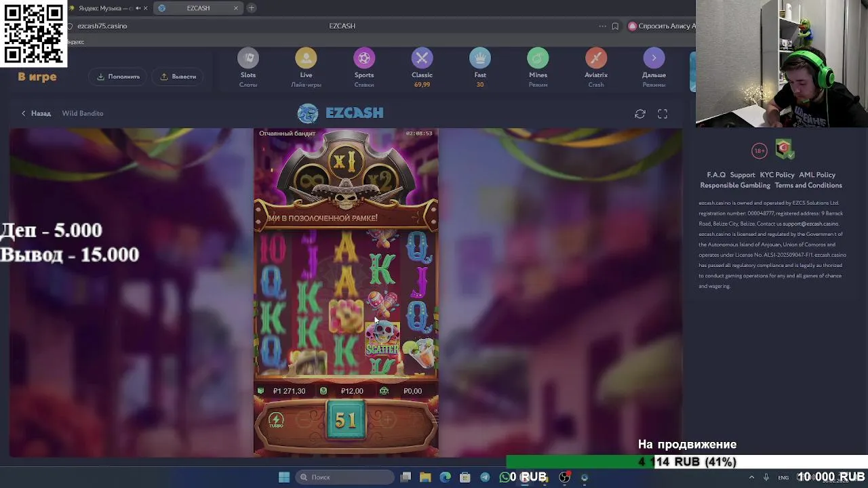Open Telegram from the taskbar
The width and height of the screenshot is (868, 488).
point(485,477)
